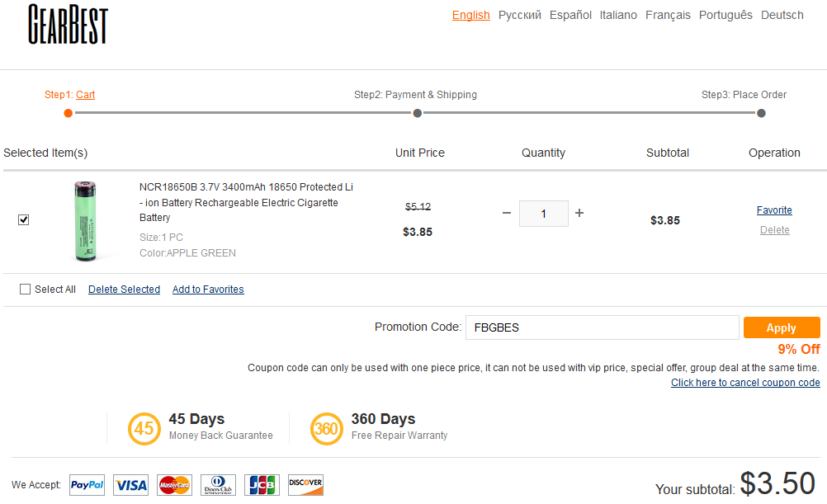Click the PayPal payment icon
827x504 pixels.
pyautogui.click(x=87, y=485)
